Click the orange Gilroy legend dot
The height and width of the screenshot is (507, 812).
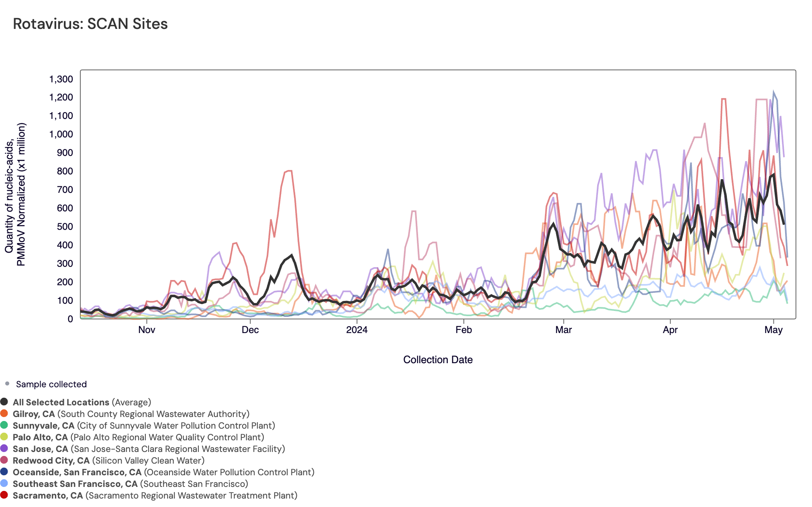pos(4,413)
